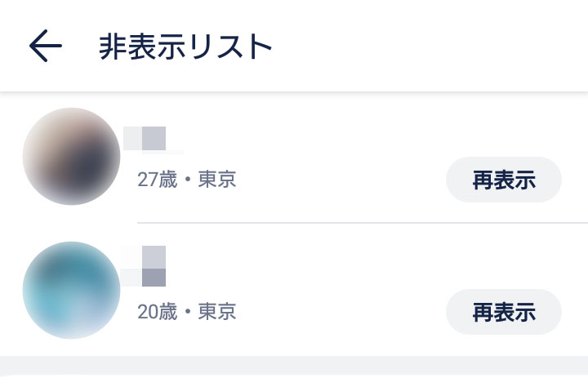Tap 東京 in the 20歳 user's row

[217, 312]
